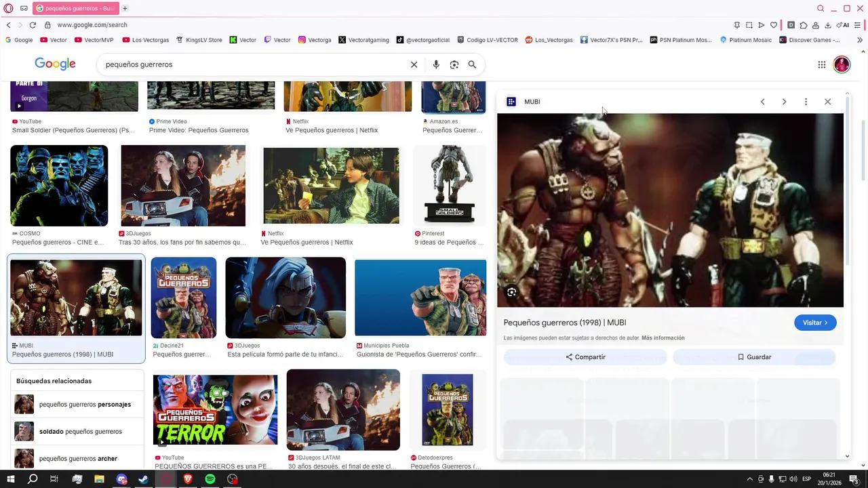
Task: Launch Spotify from the taskbar
Action: point(210,479)
